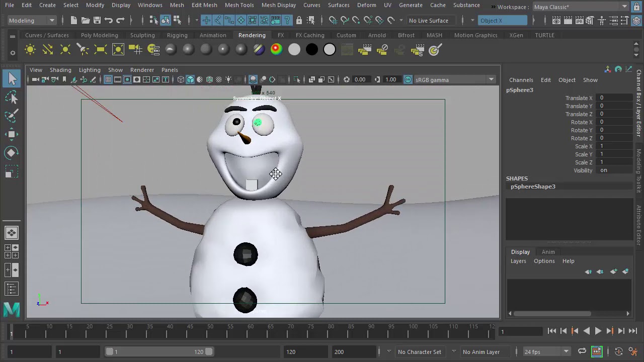
Task: Create a spot light from the shelf
Action: tap(83, 49)
